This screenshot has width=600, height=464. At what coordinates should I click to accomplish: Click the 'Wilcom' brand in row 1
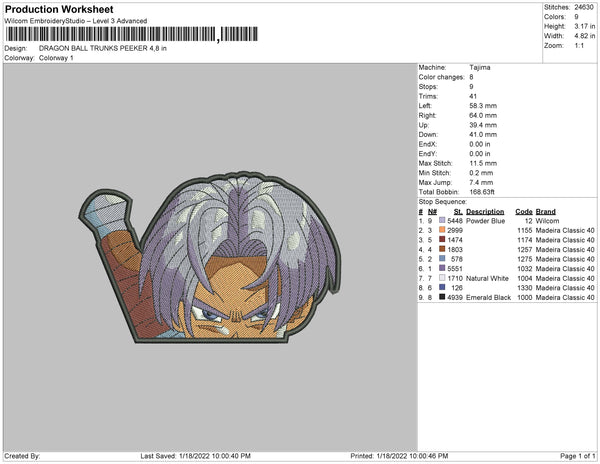click(547, 221)
